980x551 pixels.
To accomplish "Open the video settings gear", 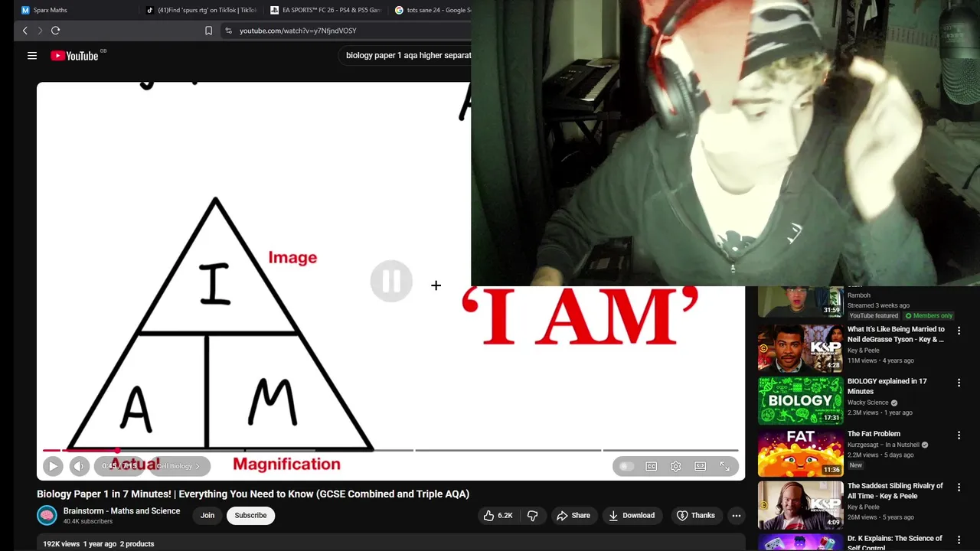I will coord(675,466).
